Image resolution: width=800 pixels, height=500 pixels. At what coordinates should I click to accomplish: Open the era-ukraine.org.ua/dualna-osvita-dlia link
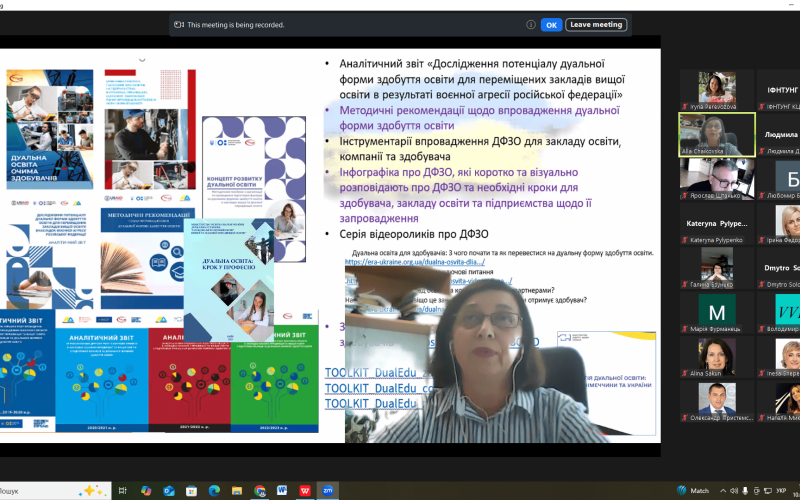tap(415, 262)
